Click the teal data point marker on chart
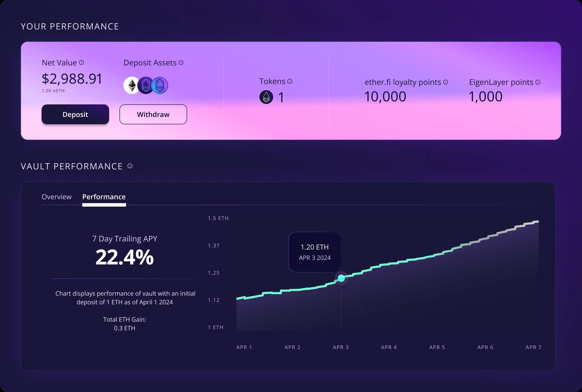Screen dimensions: 582x392 coord(341,278)
